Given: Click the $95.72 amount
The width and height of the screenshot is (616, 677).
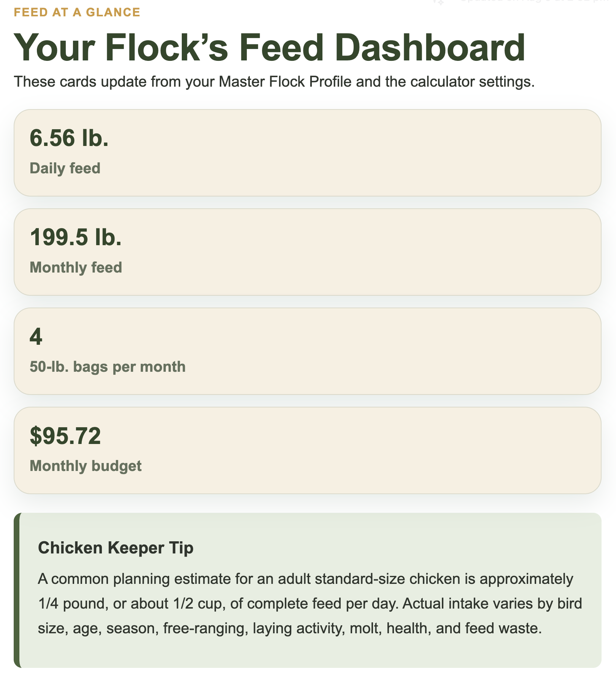Looking at the screenshot, I should point(65,436).
